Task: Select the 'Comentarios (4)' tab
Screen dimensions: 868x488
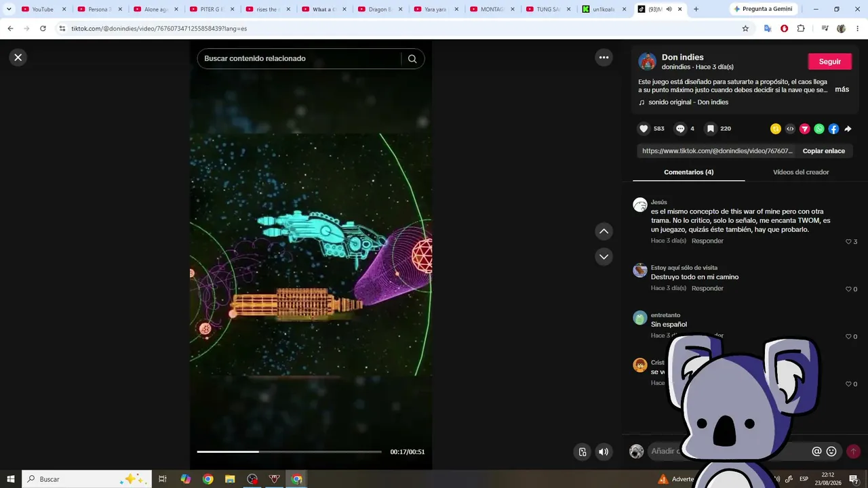Action: pyautogui.click(x=688, y=172)
